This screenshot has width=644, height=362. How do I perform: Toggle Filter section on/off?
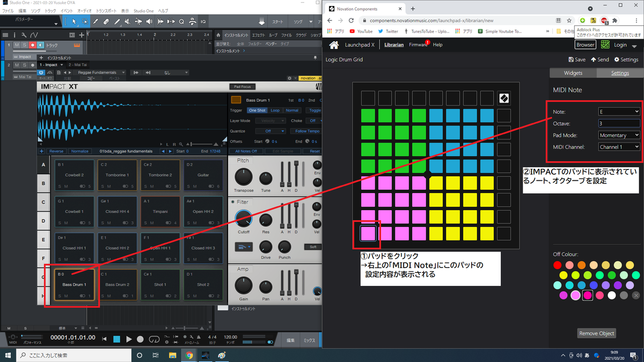(233, 202)
